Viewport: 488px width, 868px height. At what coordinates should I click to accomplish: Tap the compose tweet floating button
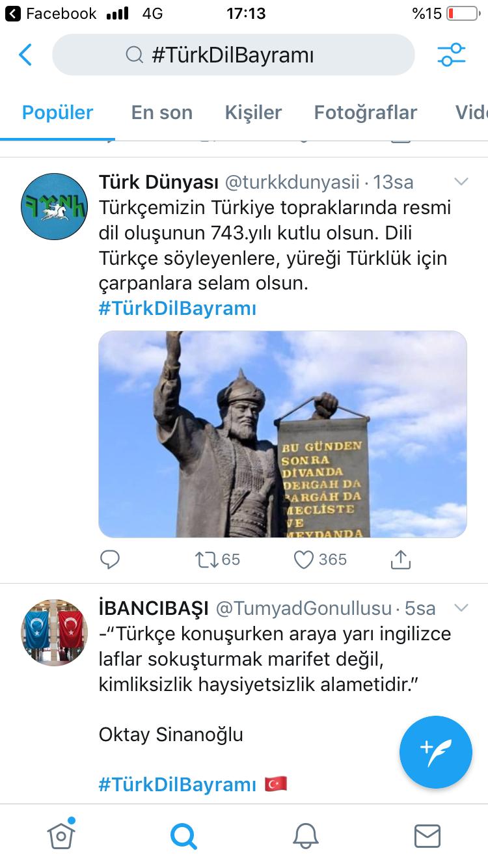(435, 752)
